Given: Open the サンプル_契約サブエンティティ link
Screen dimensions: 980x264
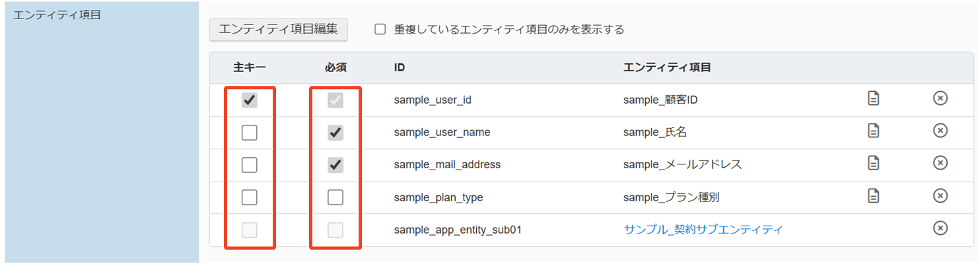Looking at the screenshot, I should coord(703,230).
